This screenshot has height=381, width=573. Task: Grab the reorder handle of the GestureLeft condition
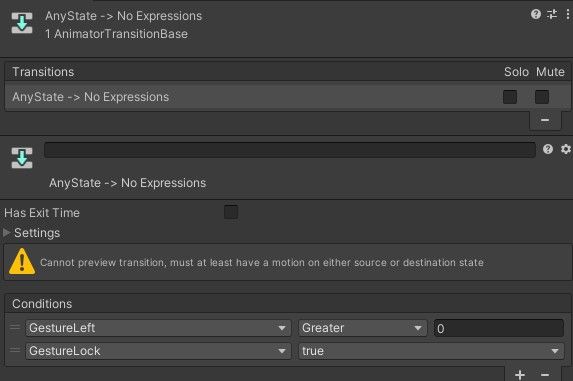click(15, 327)
